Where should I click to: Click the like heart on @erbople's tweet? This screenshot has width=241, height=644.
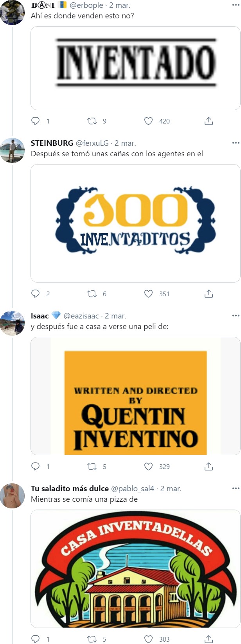pos(148,121)
